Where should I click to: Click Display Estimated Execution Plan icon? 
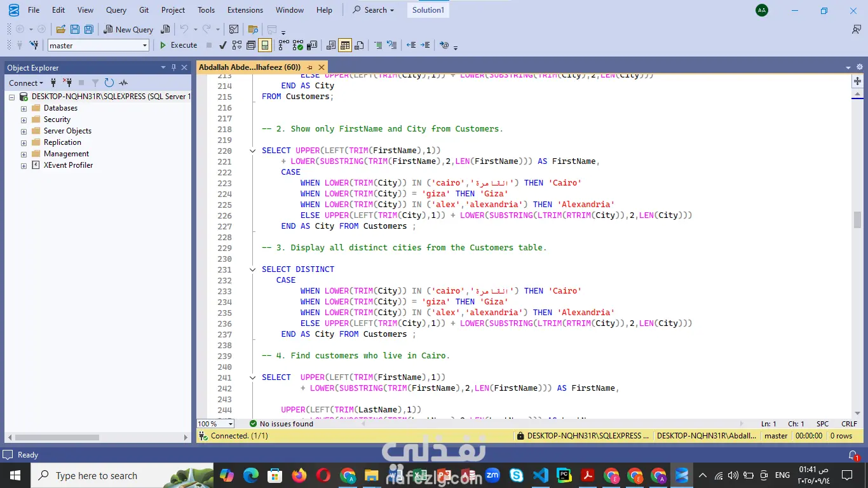237,45
